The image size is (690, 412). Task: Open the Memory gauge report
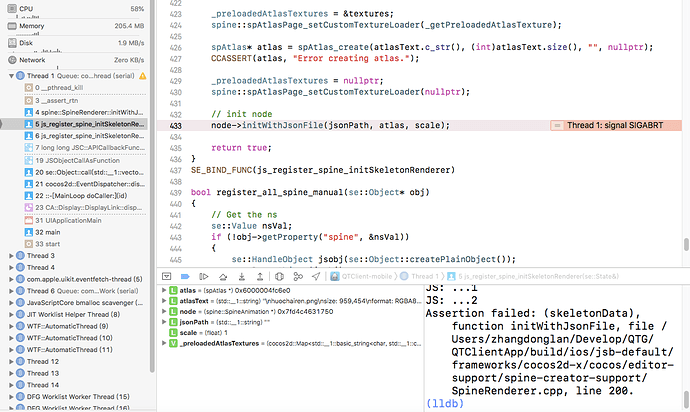click(x=76, y=26)
